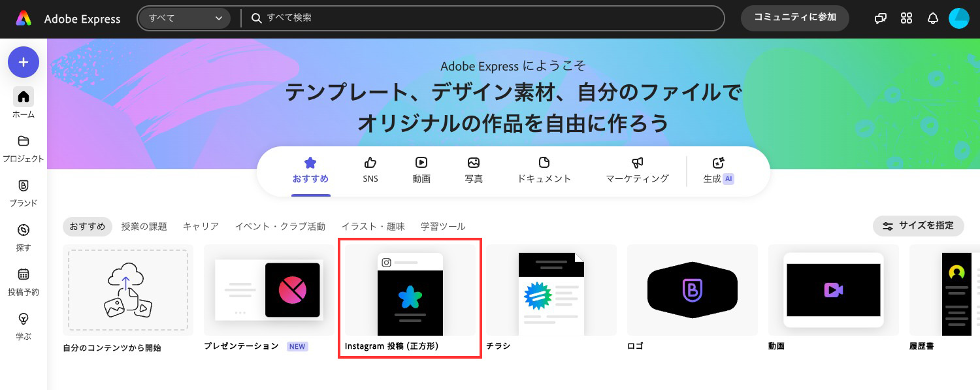Click the blue plus create button
This screenshot has height=390, width=980.
point(24,62)
